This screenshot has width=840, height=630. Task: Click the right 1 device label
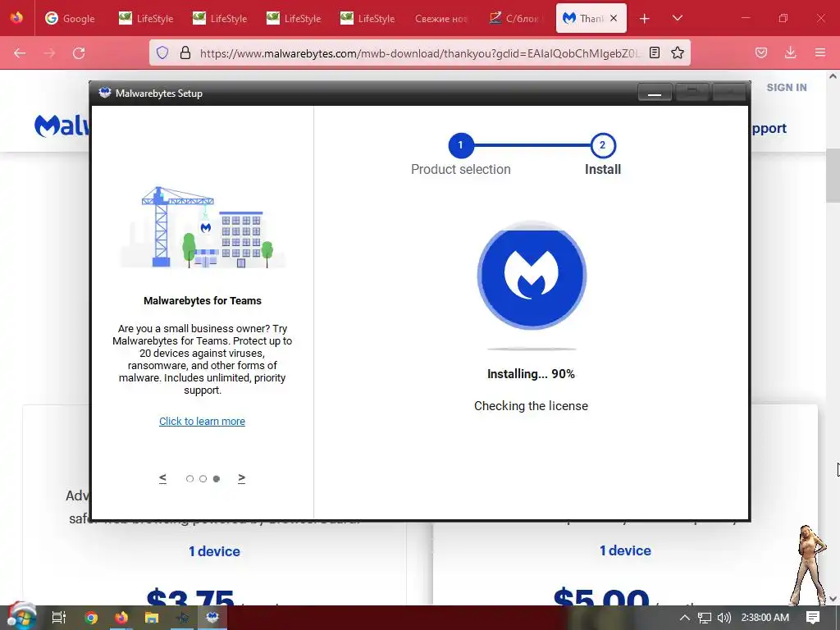(x=625, y=550)
